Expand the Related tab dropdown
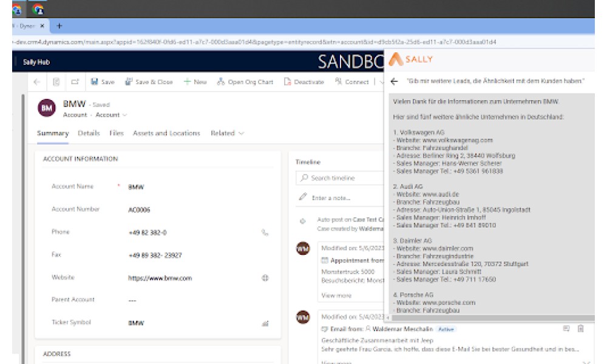Image resolution: width=607 pixels, height=364 pixels. (x=227, y=133)
